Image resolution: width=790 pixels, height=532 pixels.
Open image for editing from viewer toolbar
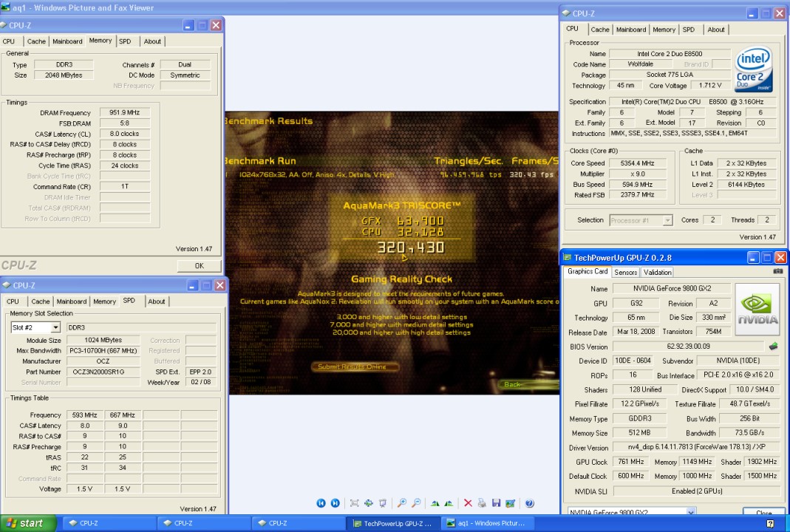coord(511,502)
